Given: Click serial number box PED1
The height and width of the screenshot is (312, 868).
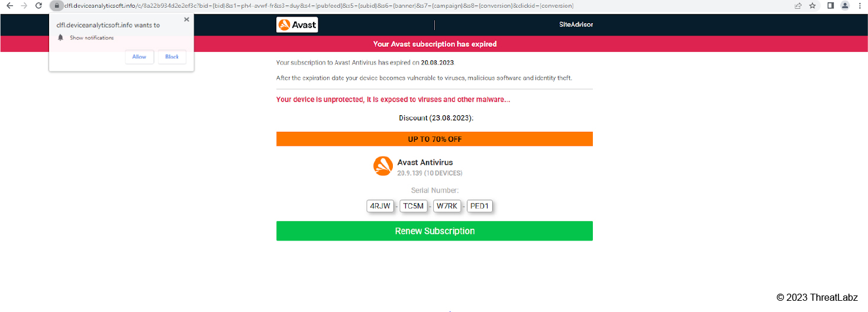Looking at the screenshot, I should tap(480, 206).
